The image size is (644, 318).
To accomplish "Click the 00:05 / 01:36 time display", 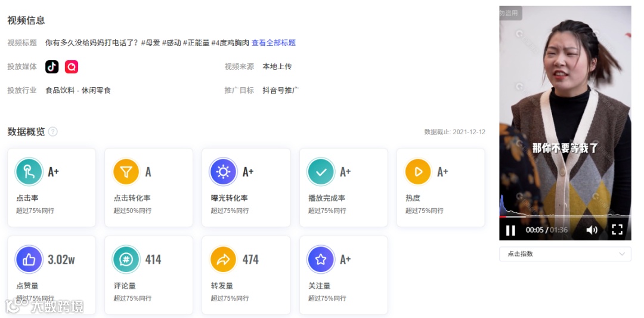I will click(547, 230).
